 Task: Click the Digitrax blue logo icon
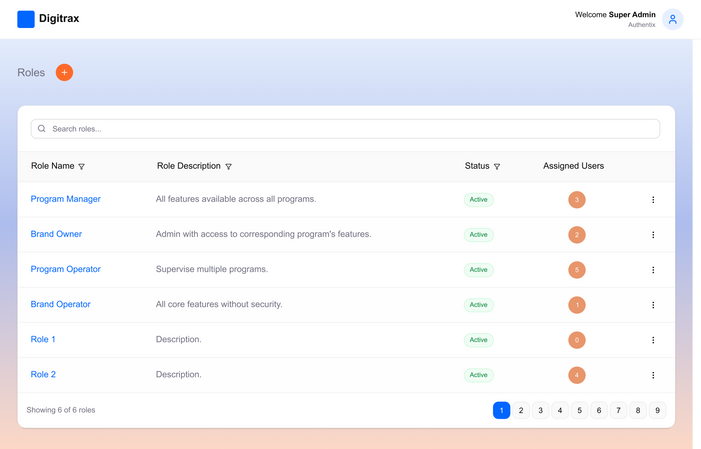(x=26, y=19)
